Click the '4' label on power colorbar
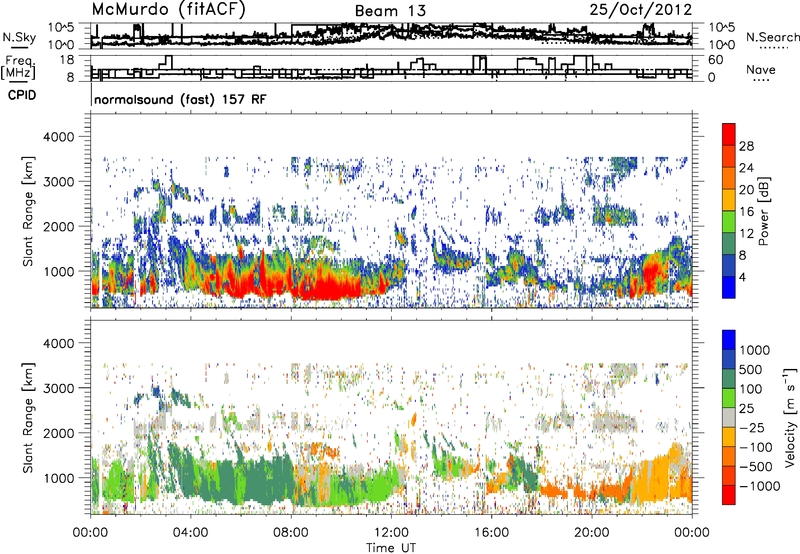 (x=742, y=278)
